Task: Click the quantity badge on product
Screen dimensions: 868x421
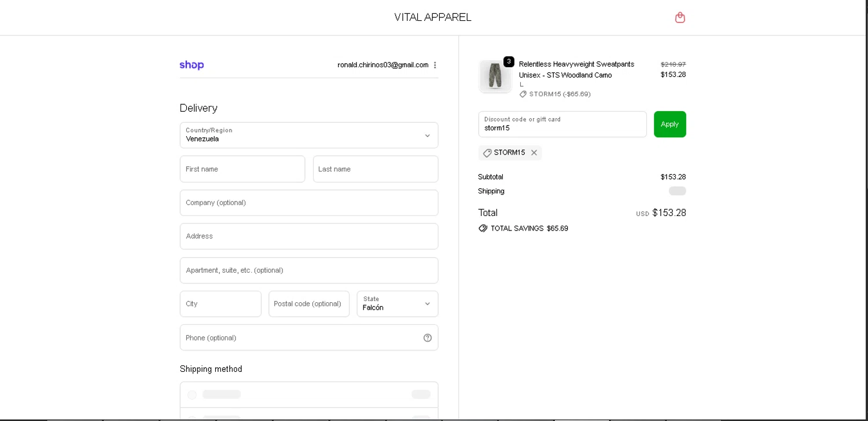Action: (x=509, y=61)
